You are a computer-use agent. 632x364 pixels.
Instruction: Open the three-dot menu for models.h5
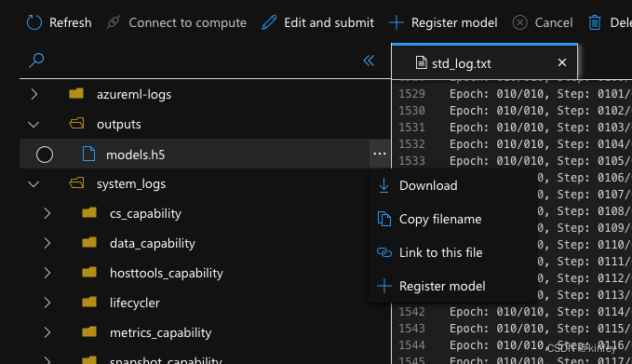pos(380,154)
